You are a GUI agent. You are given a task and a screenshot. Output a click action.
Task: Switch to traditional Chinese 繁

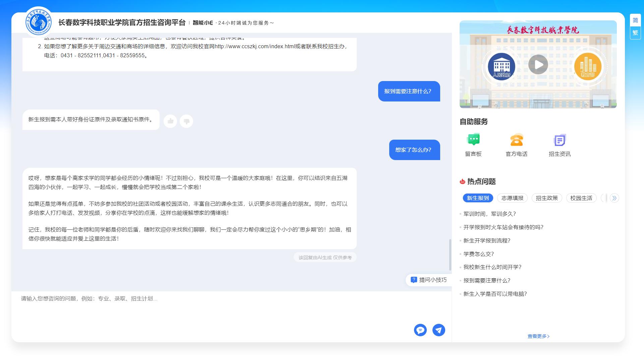tap(635, 33)
